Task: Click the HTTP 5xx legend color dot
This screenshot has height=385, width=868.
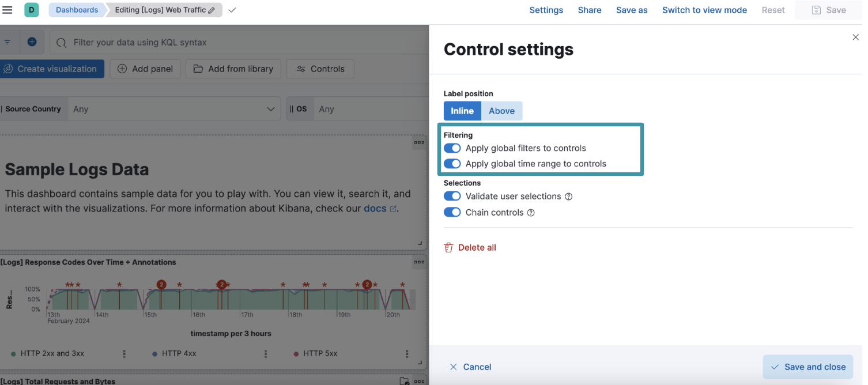Action: pyautogui.click(x=296, y=353)
